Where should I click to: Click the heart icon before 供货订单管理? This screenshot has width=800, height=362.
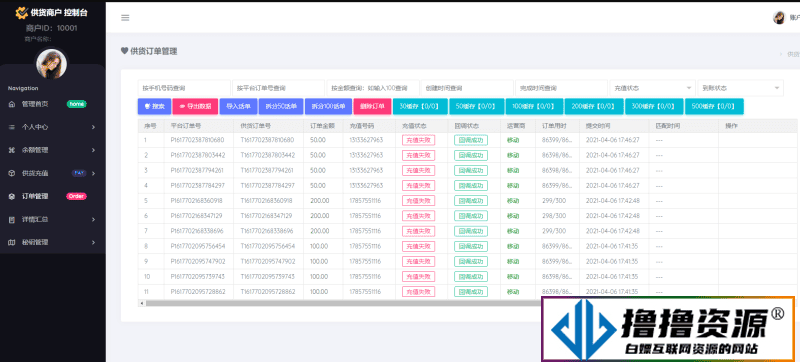[x=124, y=50]
